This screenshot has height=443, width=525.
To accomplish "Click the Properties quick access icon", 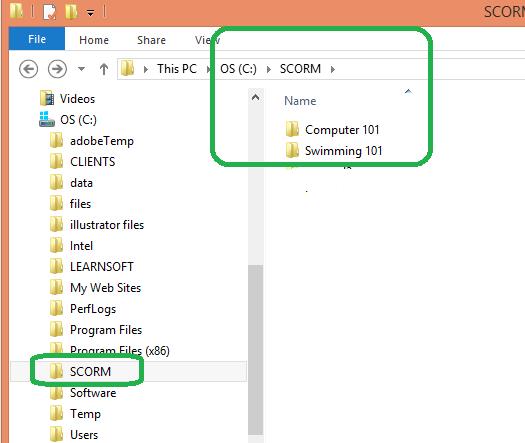I will [50, 12].
